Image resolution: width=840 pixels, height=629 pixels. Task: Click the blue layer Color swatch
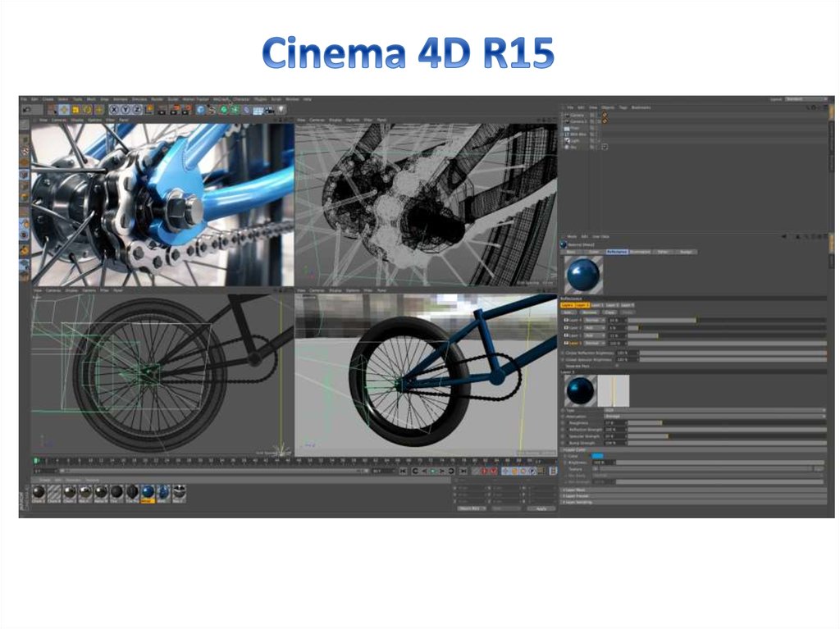pos(597,456)
